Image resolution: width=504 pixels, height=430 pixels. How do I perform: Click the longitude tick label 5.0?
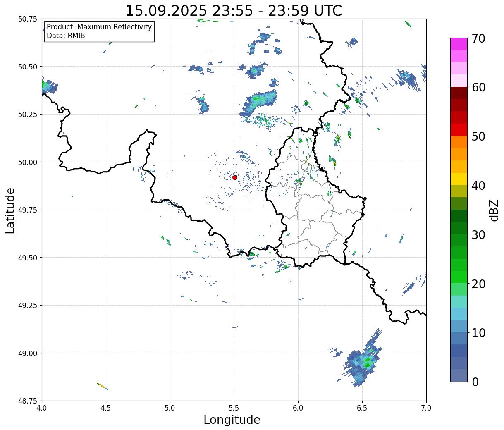coord(170,408)
